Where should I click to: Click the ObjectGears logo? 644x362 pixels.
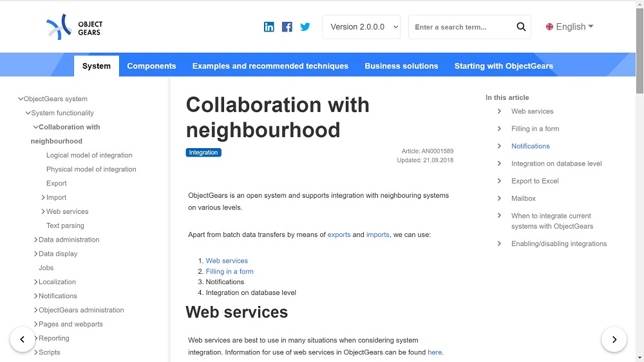click(74, 27)
